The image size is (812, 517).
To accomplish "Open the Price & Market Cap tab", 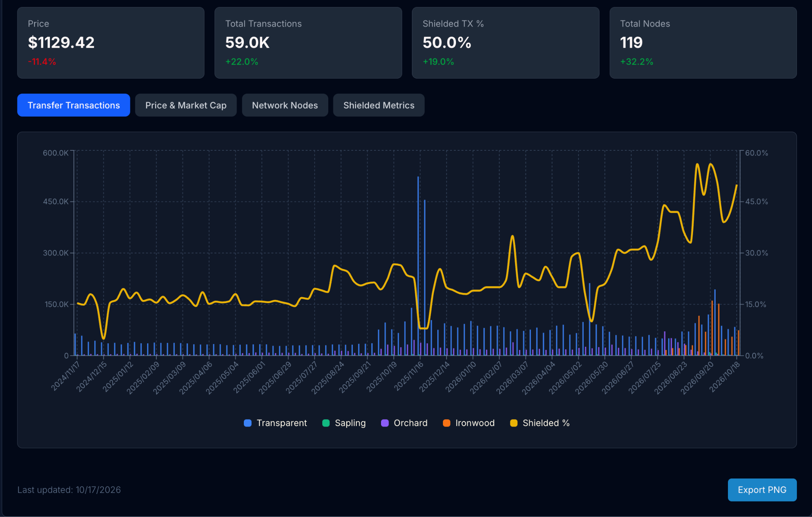I will (186, 105).
